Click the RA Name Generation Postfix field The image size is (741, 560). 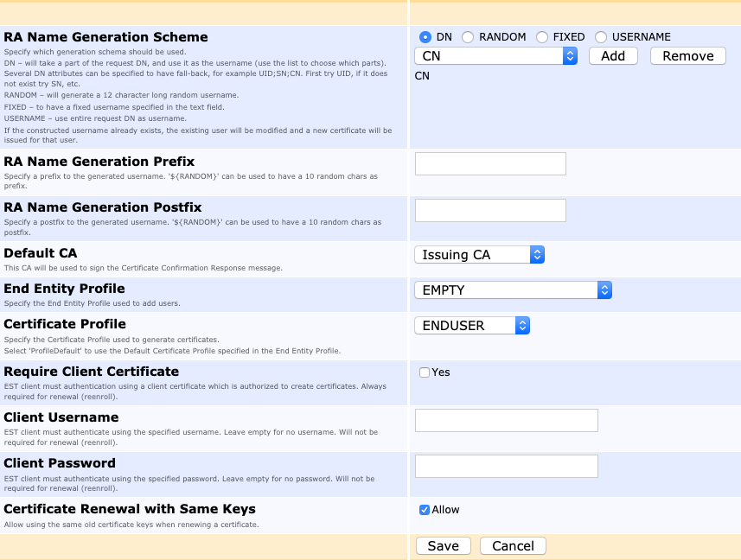tap(489, 210)
